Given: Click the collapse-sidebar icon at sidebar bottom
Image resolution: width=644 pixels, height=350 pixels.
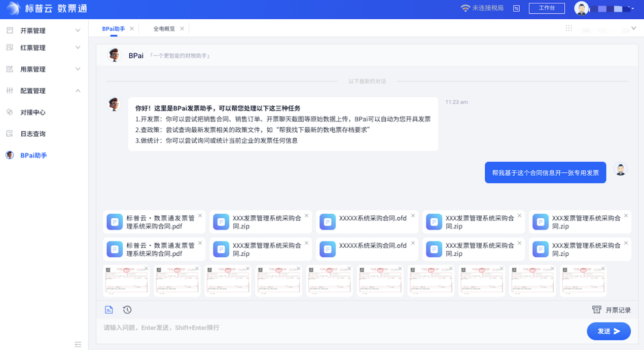Looking at the screenshot, I should 78,344.
